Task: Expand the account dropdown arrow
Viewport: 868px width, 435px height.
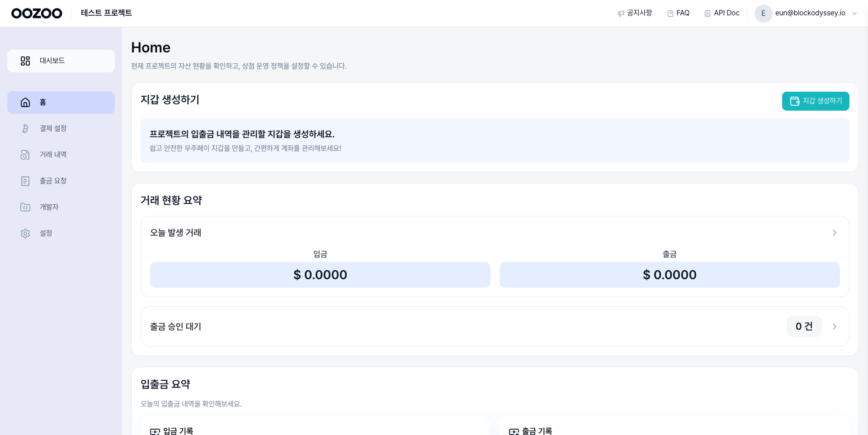Action: pyautogui.click(x=854, y=14)
